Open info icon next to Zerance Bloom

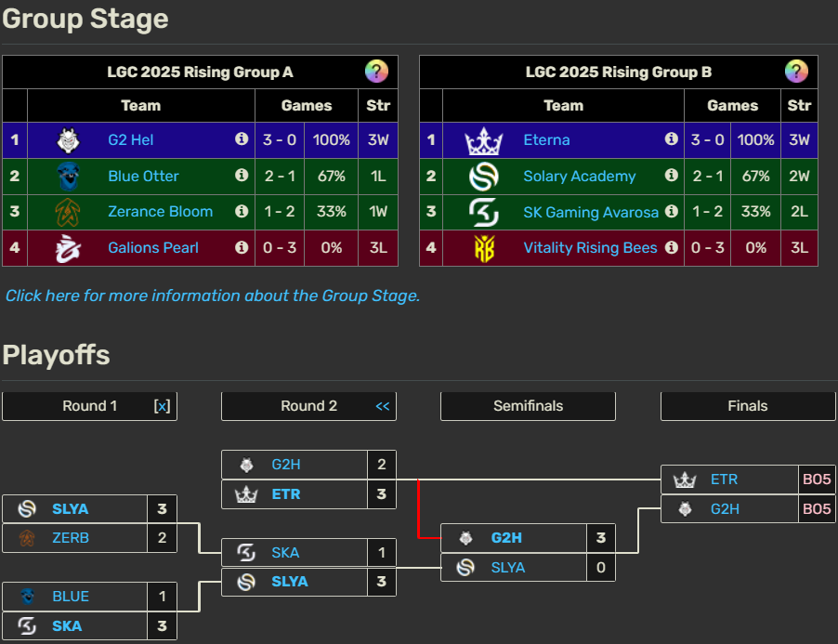(x=242, y=212)
